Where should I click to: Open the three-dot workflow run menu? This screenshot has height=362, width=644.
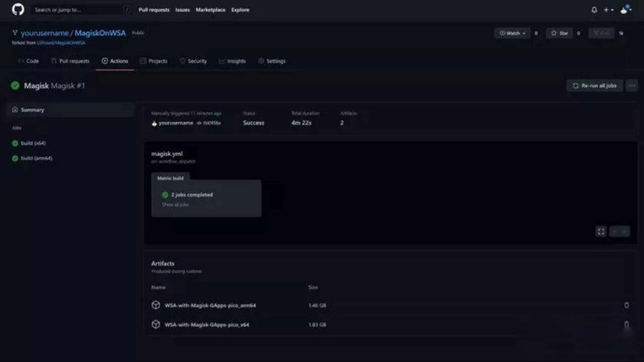click(632, 85)
